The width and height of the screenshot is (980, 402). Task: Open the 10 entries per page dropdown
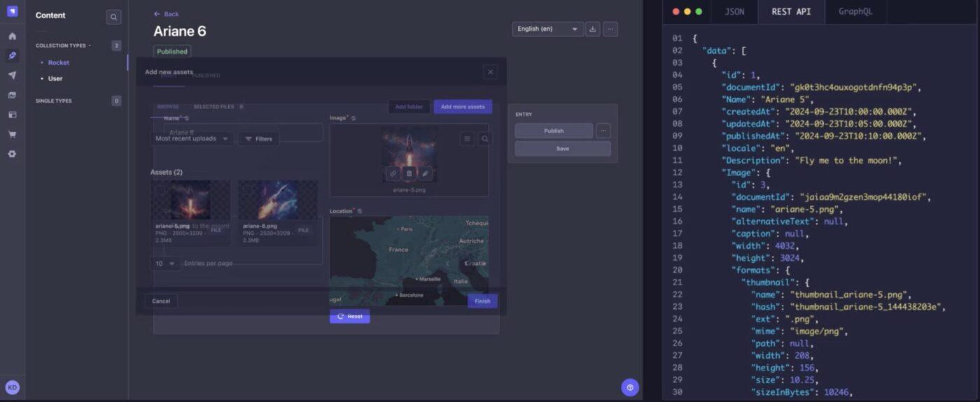click(x=165, y=264)
